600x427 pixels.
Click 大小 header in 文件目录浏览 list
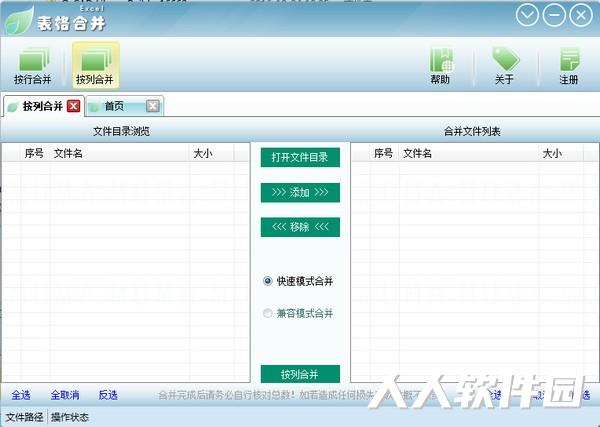pos(211,153)
